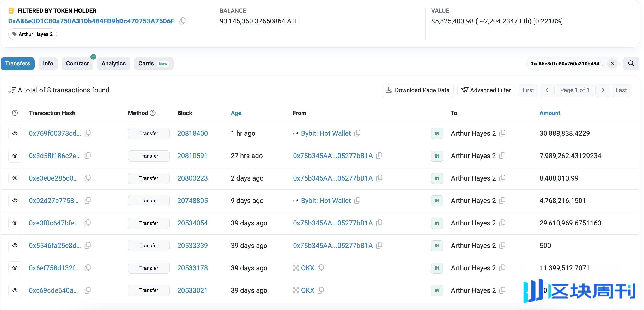Go to previous page with left chevron

point(547,90)
